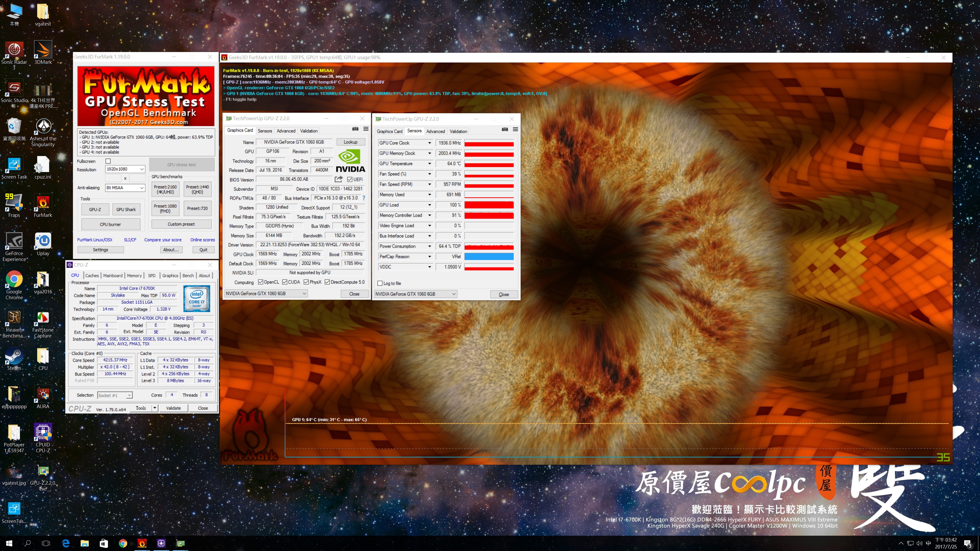This screenshot has height=551, width=980.
Task: Expand the Power Consumption sensor dropdown
Action: click(x=430, y=246)
